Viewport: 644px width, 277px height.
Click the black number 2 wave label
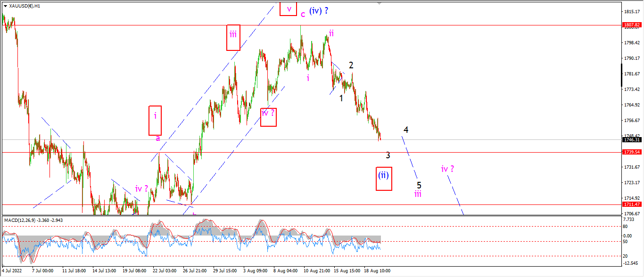pos(351,65)
